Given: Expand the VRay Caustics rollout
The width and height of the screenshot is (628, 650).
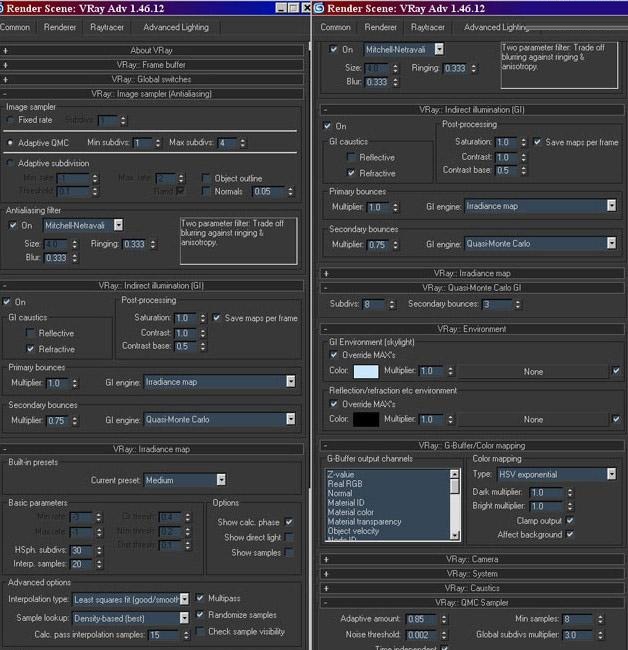Looking at the screenshot, I should (x=472, y=588).
